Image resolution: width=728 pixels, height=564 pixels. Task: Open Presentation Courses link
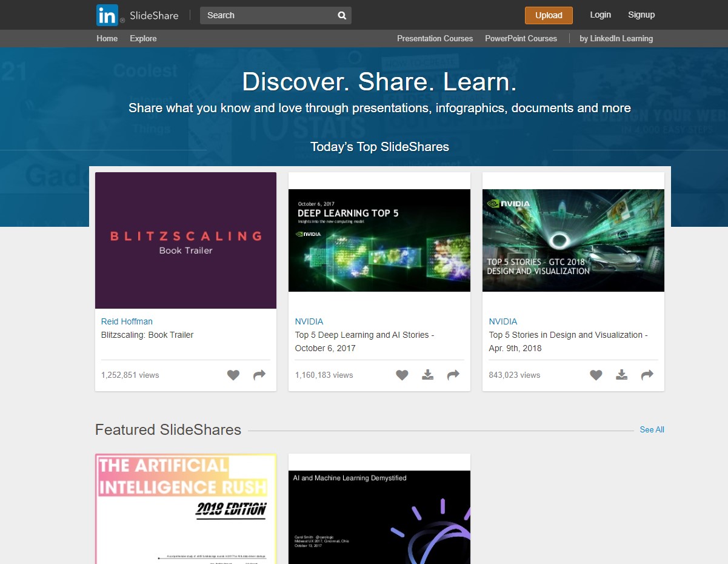point(435,38)
